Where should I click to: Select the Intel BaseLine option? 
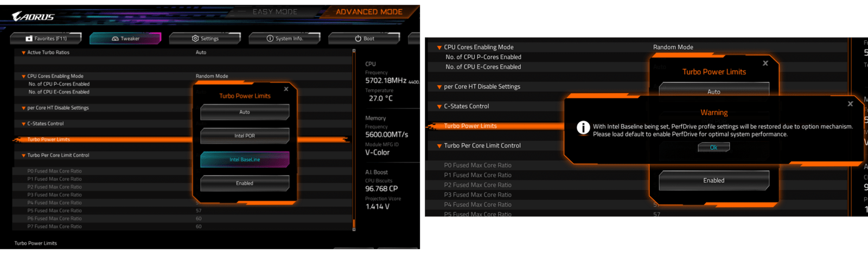[245, 160]
